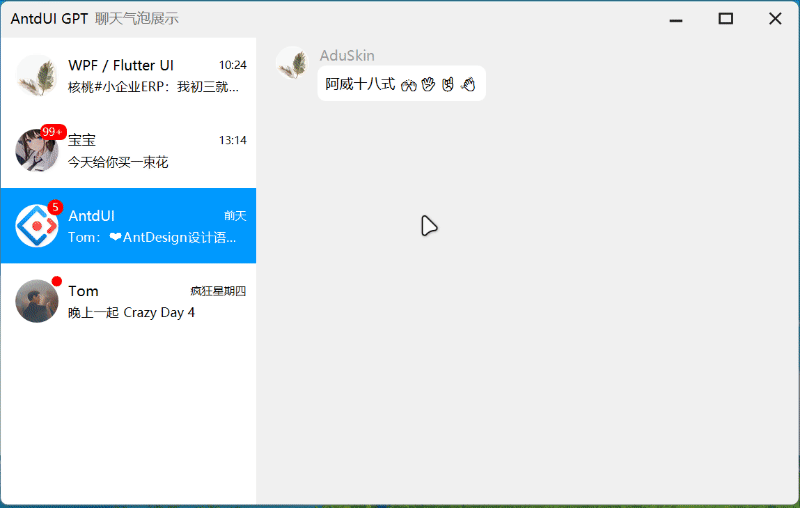Image resolution: width=800 pixels, height=508 pixels.
Task: Click the 今天给你买一束花 preview text
Action: pyautogui.click(x=118, y=162)
